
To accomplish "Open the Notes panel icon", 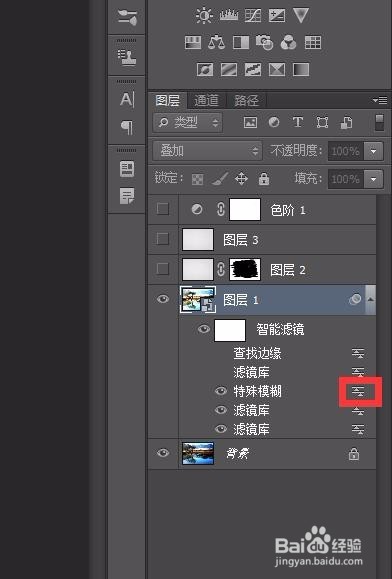I will [127, 196].
